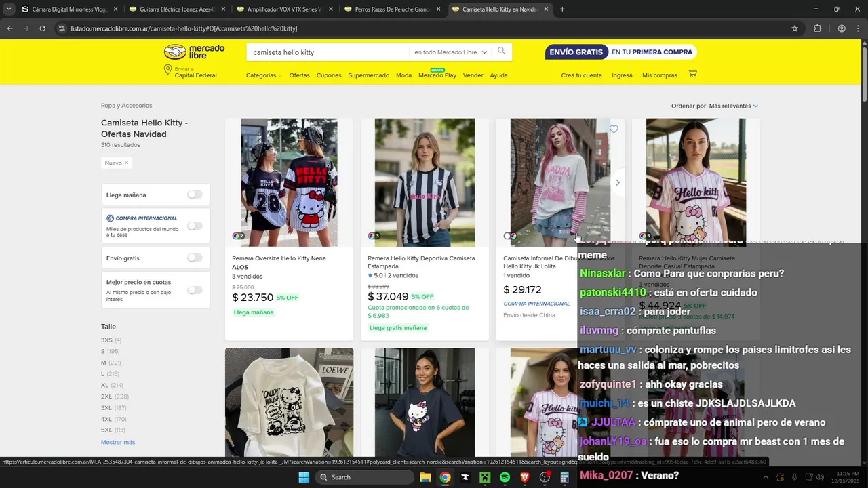Click color variations badge on Remera Deportiva card
Image resolution: width=868 pixels, height=488 pixels.
coord(374,236)
